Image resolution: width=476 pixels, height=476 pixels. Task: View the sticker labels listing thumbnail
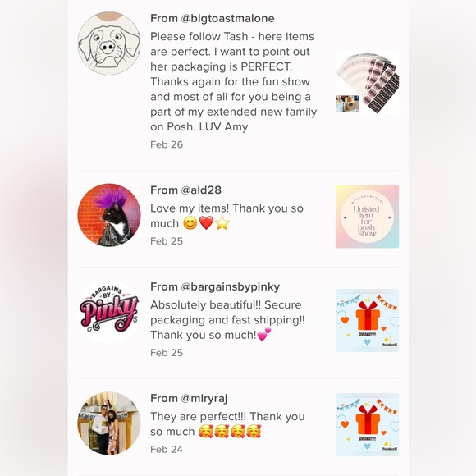[367, 82]
